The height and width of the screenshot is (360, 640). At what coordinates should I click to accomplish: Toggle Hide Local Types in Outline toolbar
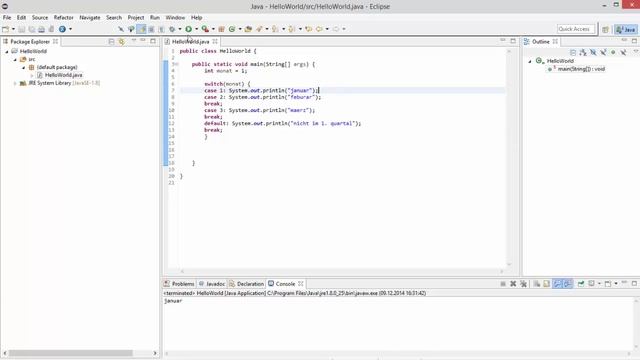click(623, 52)
